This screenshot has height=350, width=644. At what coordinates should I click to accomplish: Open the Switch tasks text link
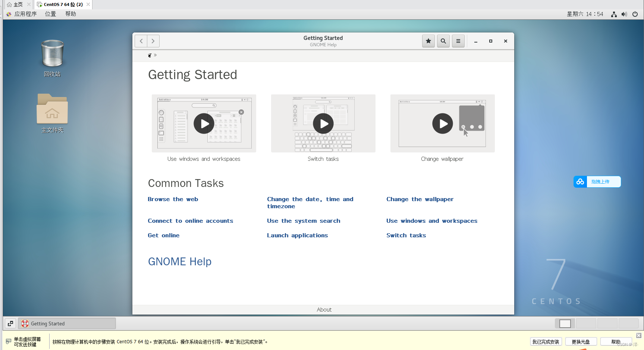(406, 235)
